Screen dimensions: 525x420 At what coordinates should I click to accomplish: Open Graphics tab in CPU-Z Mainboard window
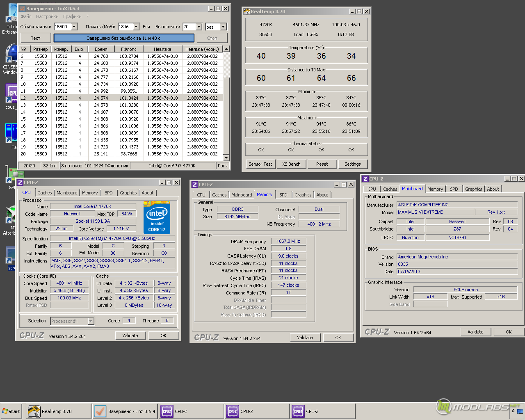tap(473, 189)
